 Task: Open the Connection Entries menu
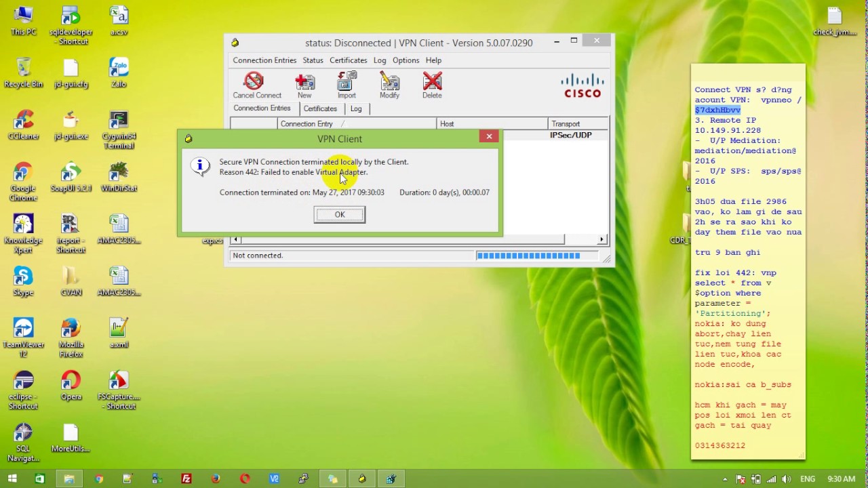264,60
